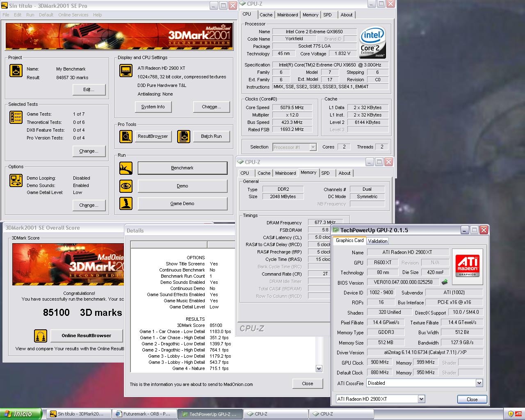Click the Close button in GPU-Z
This screenshot has height=420, width=525.
[472, 399]
